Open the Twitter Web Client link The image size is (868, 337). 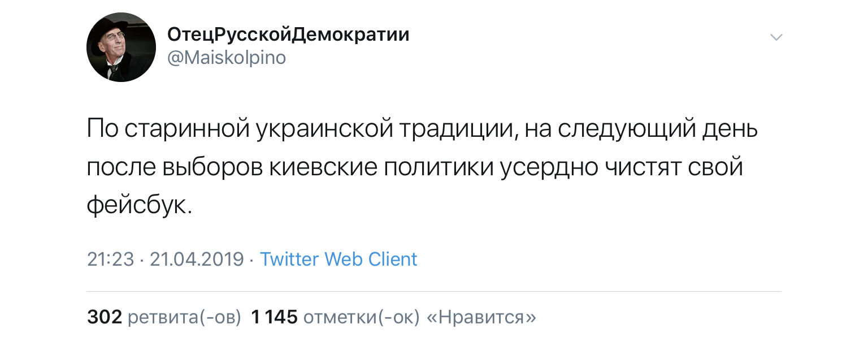pyautogui.click(x=338, y=259)
